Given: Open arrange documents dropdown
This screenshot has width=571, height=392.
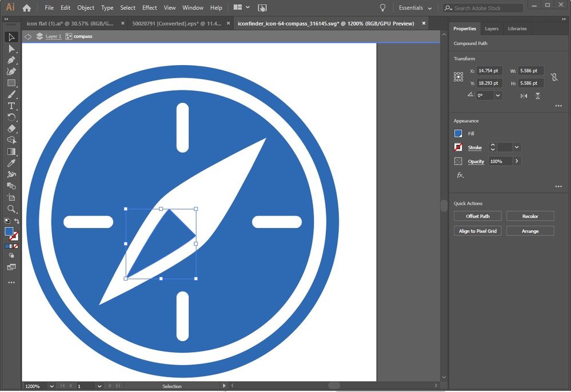Looking at the screenshot, I should click(241, 7).
